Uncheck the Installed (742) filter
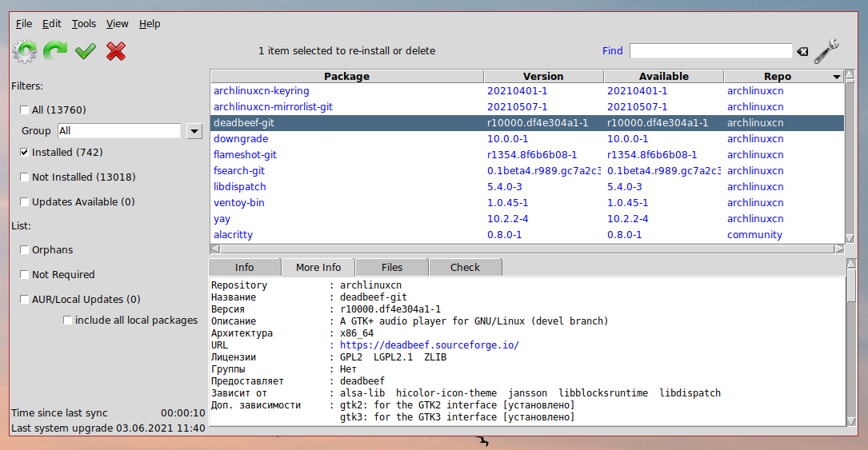868x450 pixels. (x=25, y=152)
